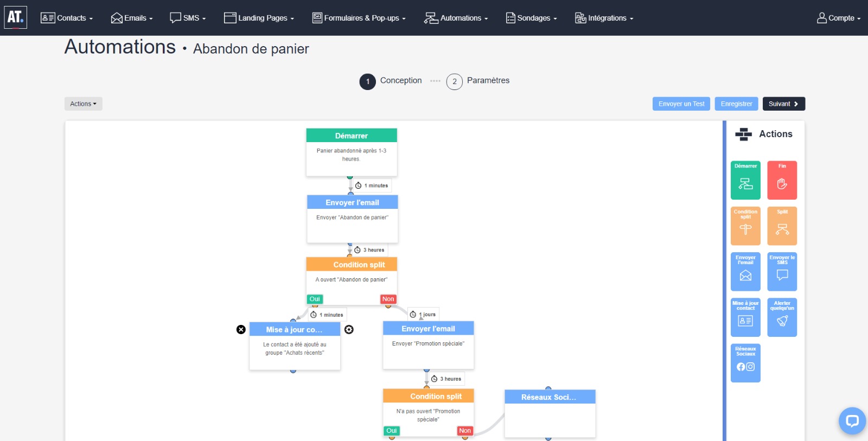Pick the Condition split action tile

point(745,226)
